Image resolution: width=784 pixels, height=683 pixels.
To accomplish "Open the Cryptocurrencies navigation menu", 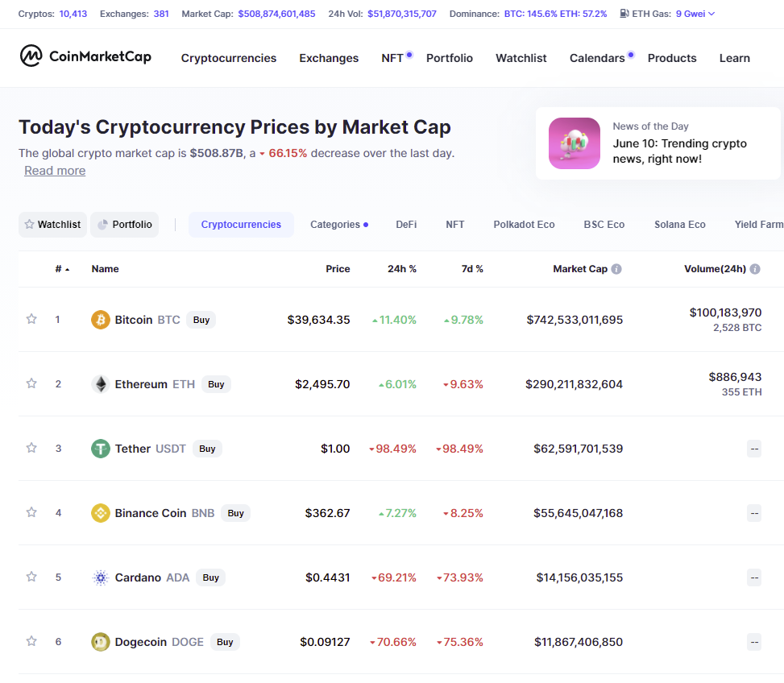I will 229,58.
